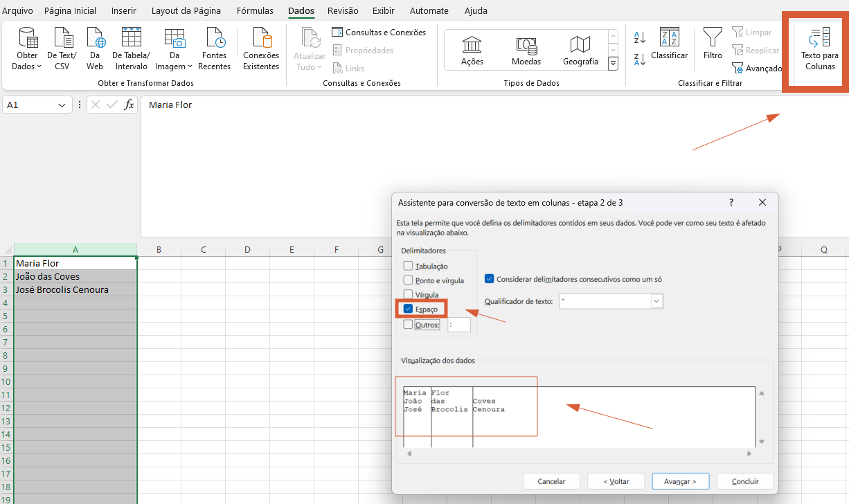Screen dimensions: 849x504
Task: Enable the Tabulação delimiter checkbox
Action: point(409,266)
